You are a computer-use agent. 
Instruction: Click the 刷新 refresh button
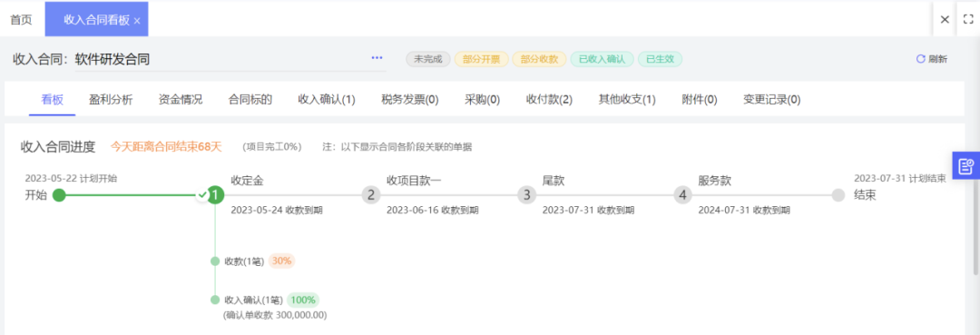(931, 59)
